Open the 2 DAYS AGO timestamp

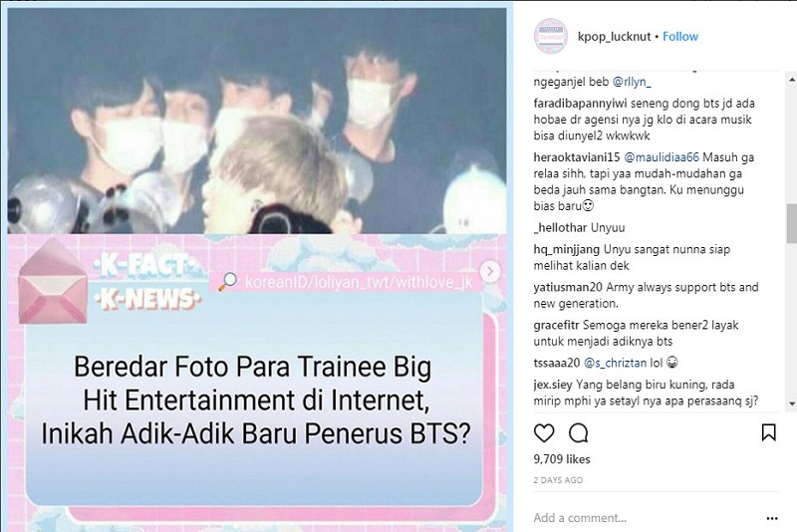tap(558, 480)
